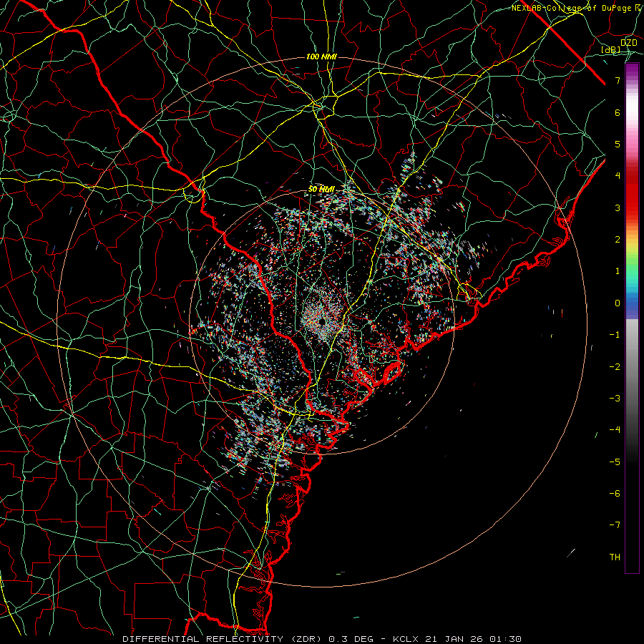Image resolution: width=644 pixels, height=644 pixels.
Task: Click the "0" value on the color scale
Action: click(x=618, y=303)
